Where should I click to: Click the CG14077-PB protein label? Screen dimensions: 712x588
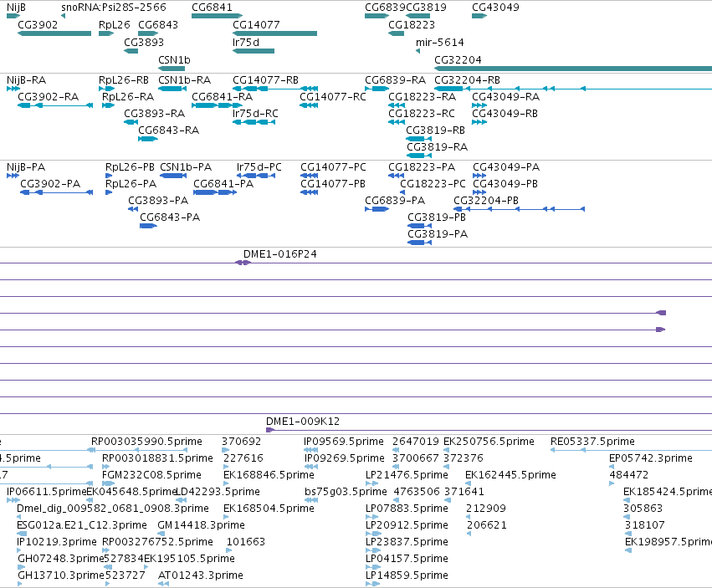coord(333,184)
